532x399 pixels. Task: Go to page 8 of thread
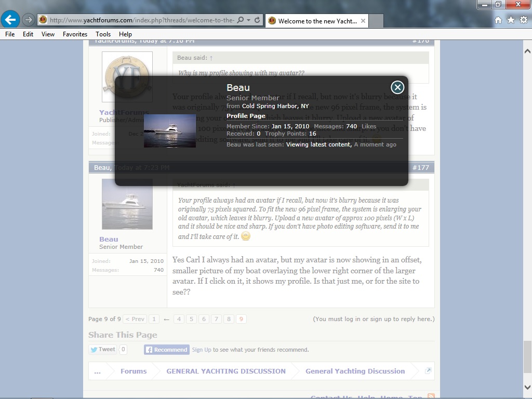[229, 319]
